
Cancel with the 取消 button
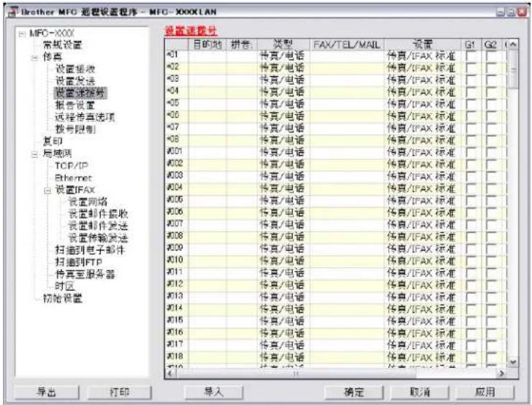point(420,393)
